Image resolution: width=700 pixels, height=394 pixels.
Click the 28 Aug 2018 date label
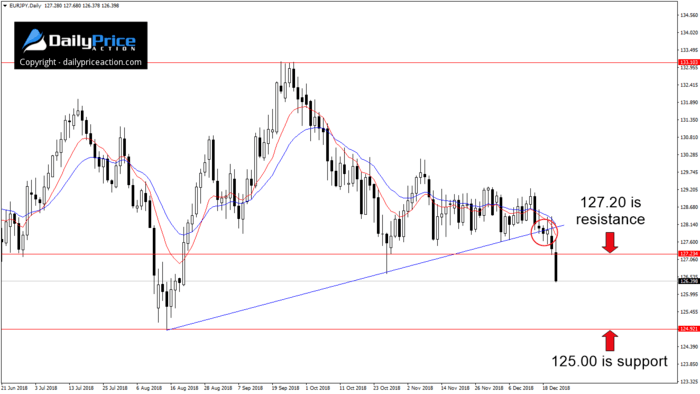(218, 388)
